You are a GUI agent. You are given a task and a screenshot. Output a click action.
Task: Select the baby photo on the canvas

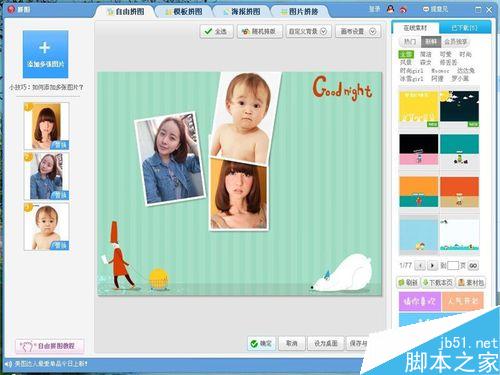(245, 117)
